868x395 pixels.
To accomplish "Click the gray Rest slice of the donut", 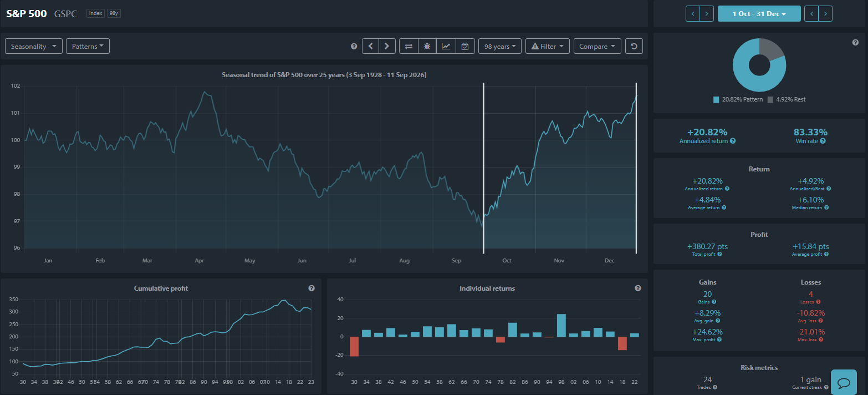I will point(772,50).
